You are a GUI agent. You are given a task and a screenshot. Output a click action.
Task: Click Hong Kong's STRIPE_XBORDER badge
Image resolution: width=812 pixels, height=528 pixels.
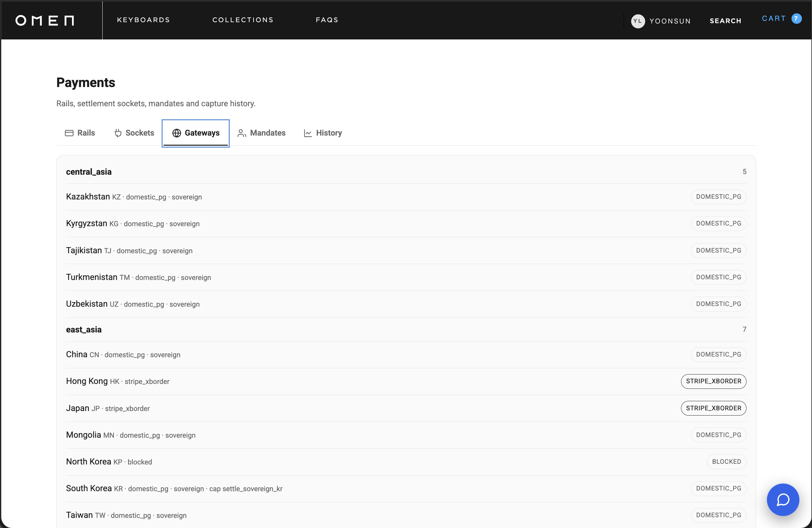pyautogui.click(x=713, y=381)
